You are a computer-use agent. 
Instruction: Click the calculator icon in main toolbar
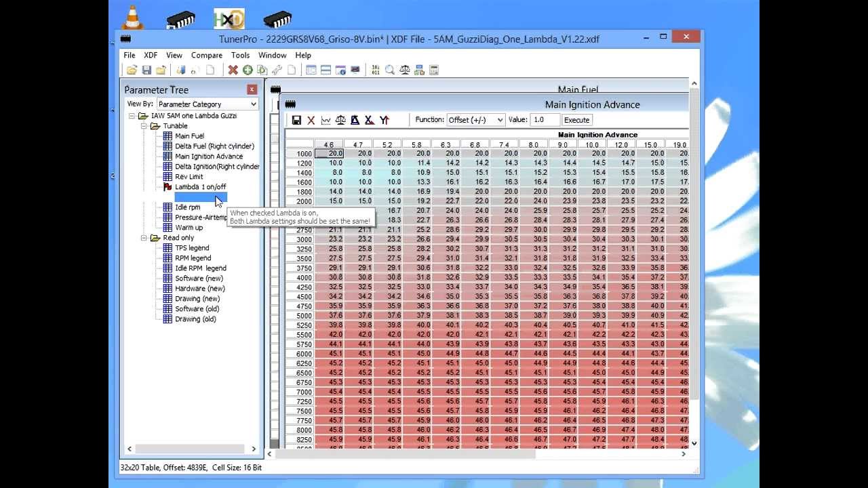(434, 70)
